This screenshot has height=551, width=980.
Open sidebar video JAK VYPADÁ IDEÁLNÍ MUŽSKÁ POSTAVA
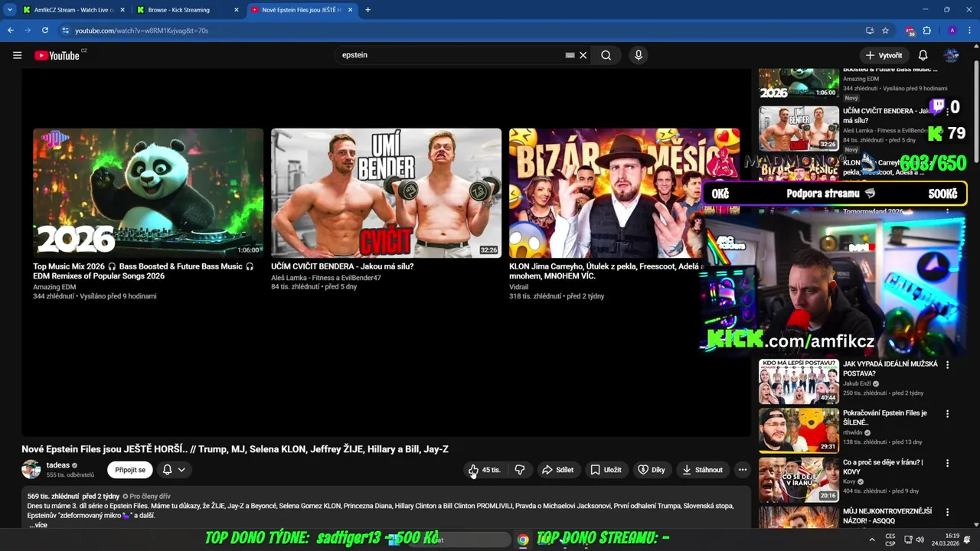(x=890, y=369)
